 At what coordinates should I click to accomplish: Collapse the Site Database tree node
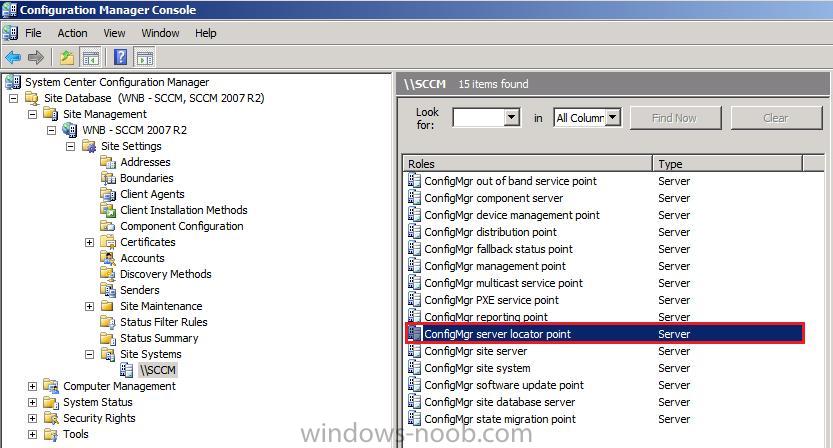13,98
